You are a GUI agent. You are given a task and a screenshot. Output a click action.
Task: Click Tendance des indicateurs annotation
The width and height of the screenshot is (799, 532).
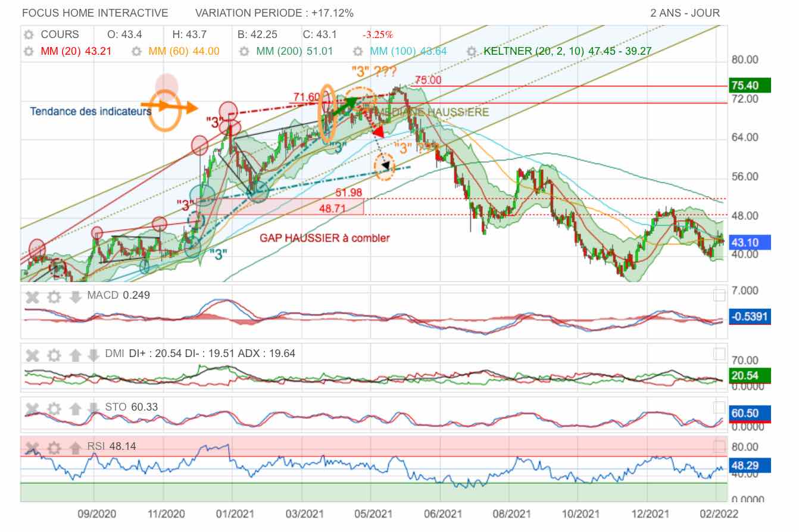tap(90, 111)
